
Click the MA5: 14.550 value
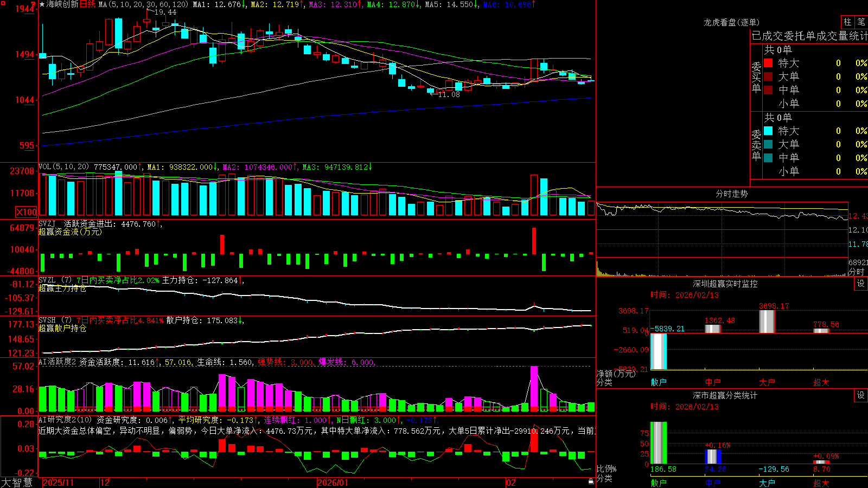click(x=451, y=4)
